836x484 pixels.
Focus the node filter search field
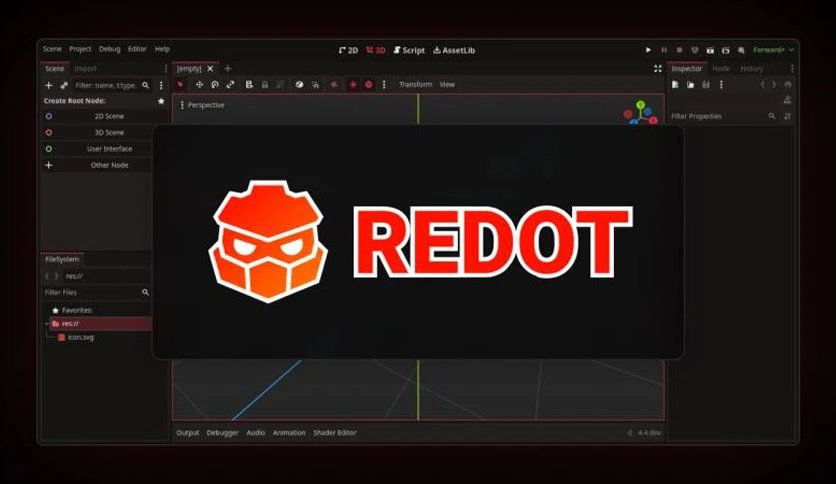click(x=112, y=85)
